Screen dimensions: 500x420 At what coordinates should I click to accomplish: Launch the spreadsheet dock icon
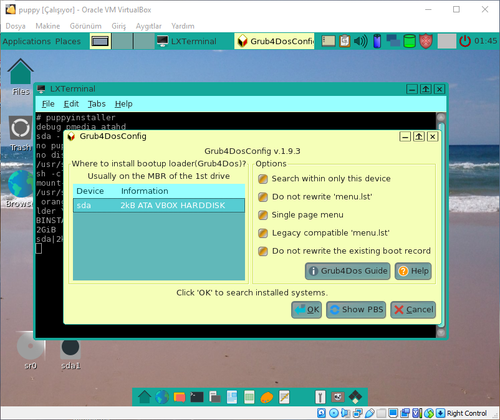pos(249,397)
